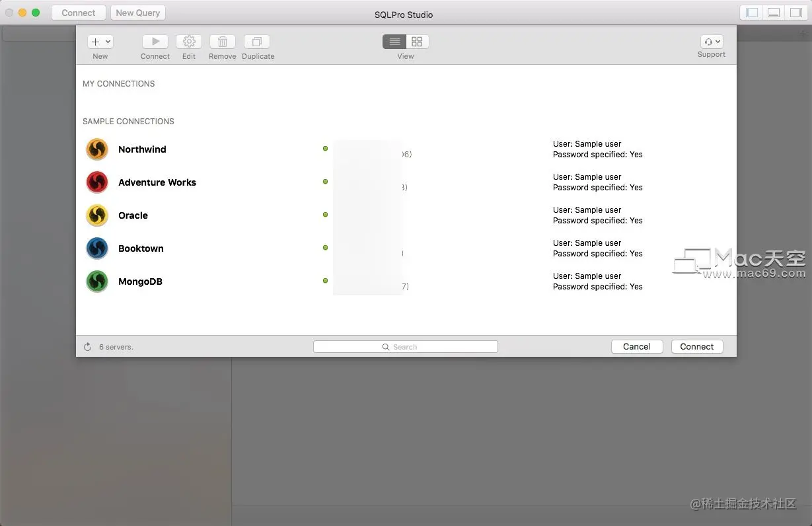
Task: Click the Oracle connection name
Action: click(x=133, y=215)
